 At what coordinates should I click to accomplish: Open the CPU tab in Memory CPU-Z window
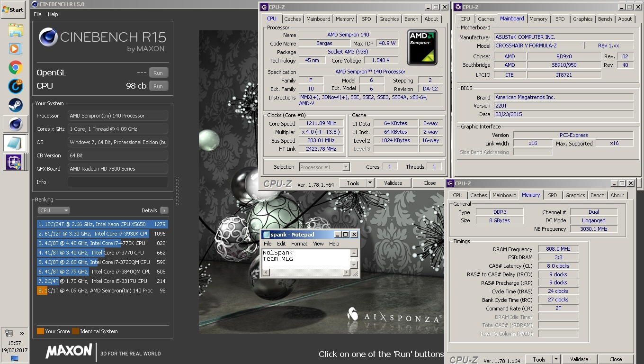tap(457, 195)
